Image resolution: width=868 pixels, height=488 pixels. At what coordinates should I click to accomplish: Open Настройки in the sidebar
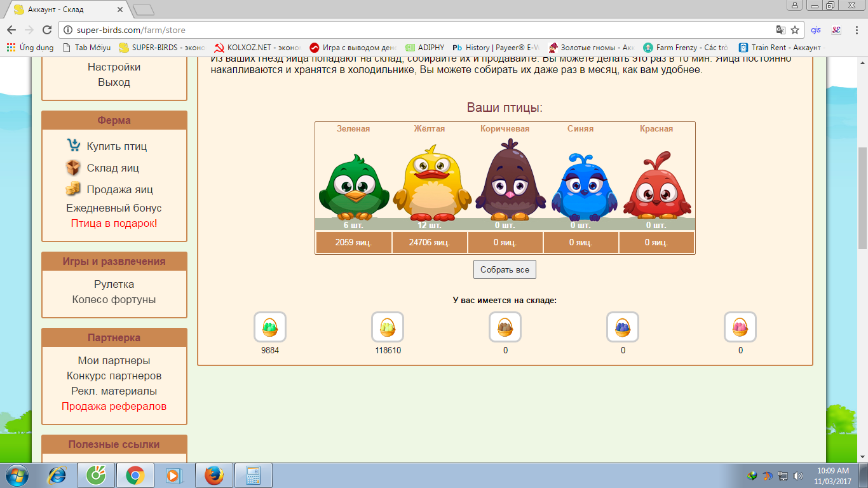pos(114,67)
